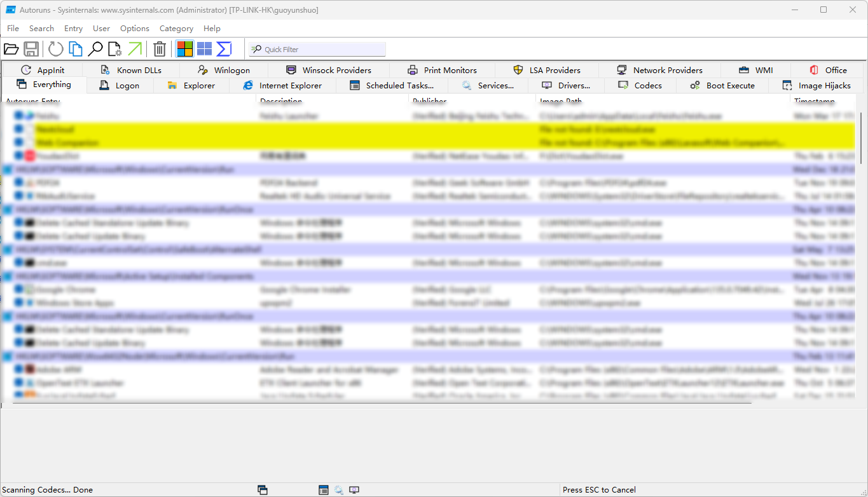This screenshot has height=497, width=868.
Task: Click the Autoruns title bar app icon
Action: pyautogui.click(x=11, y=10)
